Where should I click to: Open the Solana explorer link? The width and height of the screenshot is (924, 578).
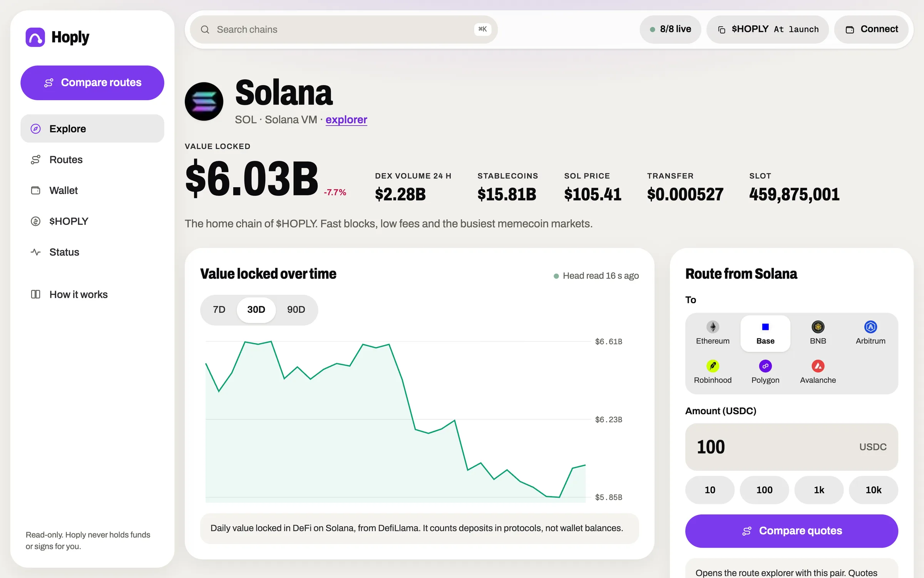(346, 120)
